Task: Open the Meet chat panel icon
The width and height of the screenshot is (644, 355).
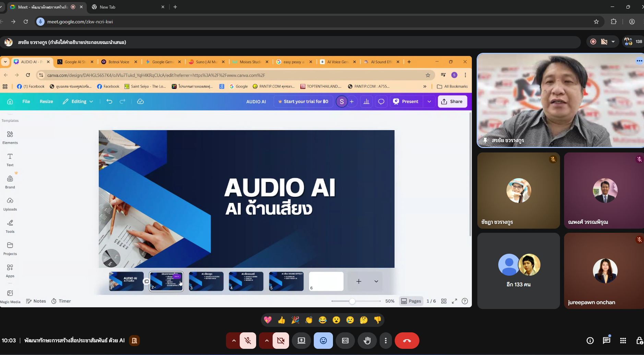Action: (606, 341)
